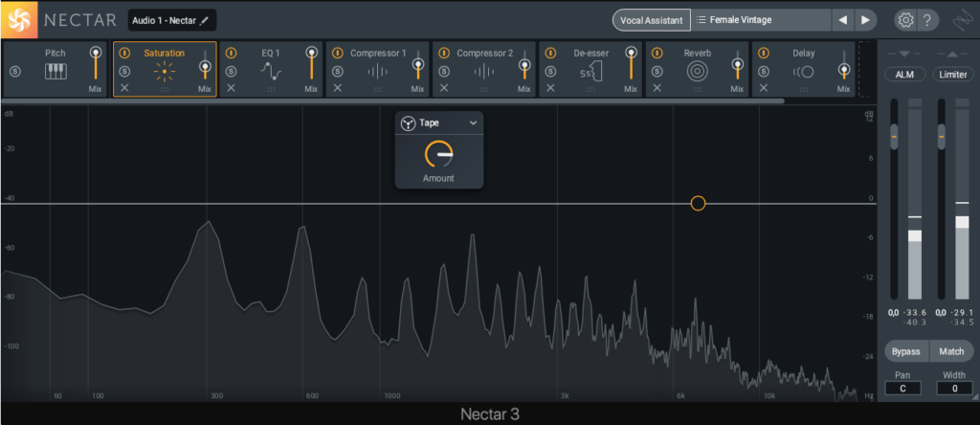Click the output threshold up-arrow marker
Image resolution: width=980 pixels, height=425 pixels.
pyautogui.click(x=952, y=55)
